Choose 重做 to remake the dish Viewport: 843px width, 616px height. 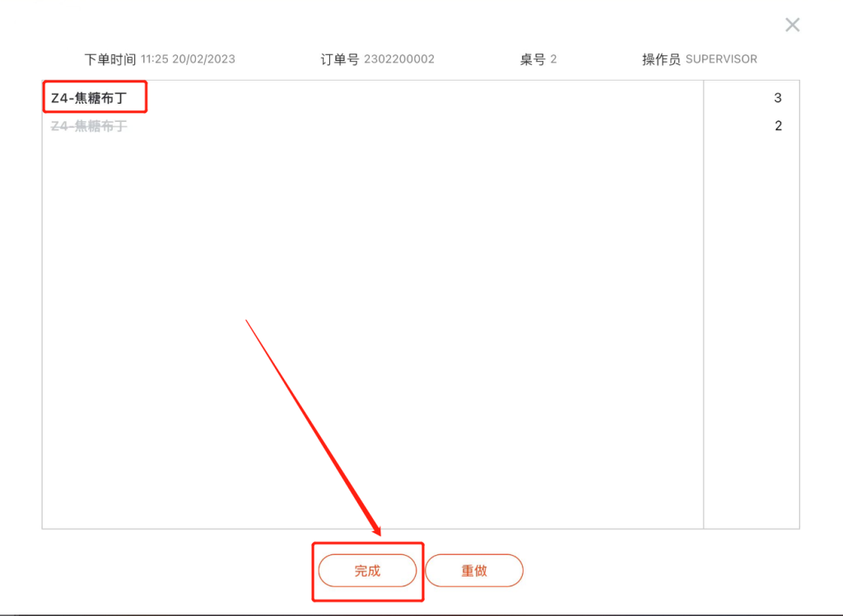click(473, 570)
